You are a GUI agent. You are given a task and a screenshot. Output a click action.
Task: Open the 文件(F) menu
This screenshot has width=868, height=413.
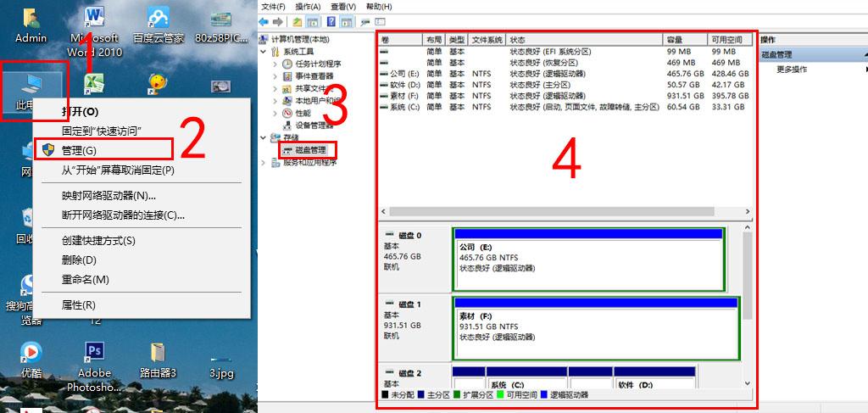pyautogui.click(x=273, y=7)
